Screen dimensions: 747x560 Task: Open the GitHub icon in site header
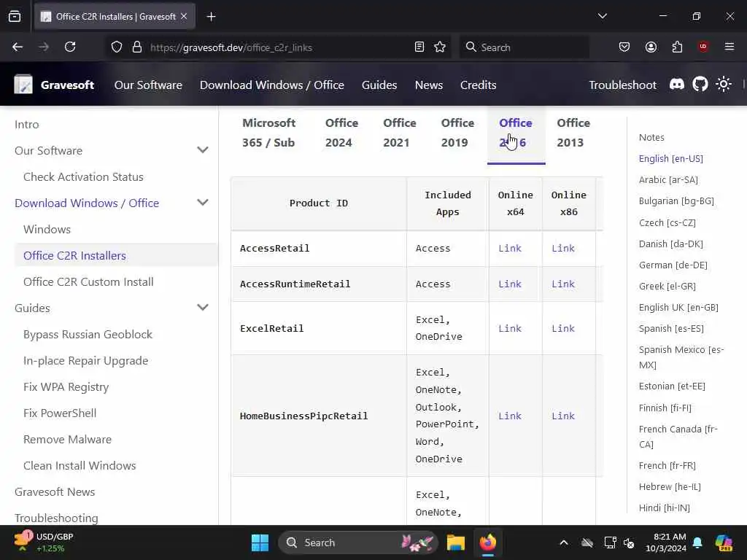point(700,85)
